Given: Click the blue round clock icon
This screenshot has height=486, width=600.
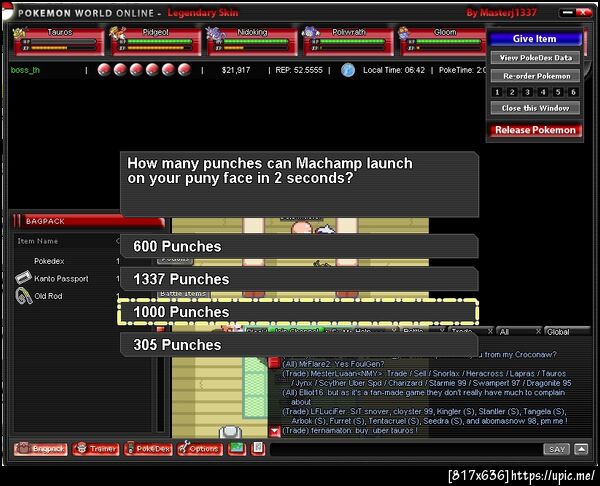Looking at the screenshot, I should tap(348, 70).
